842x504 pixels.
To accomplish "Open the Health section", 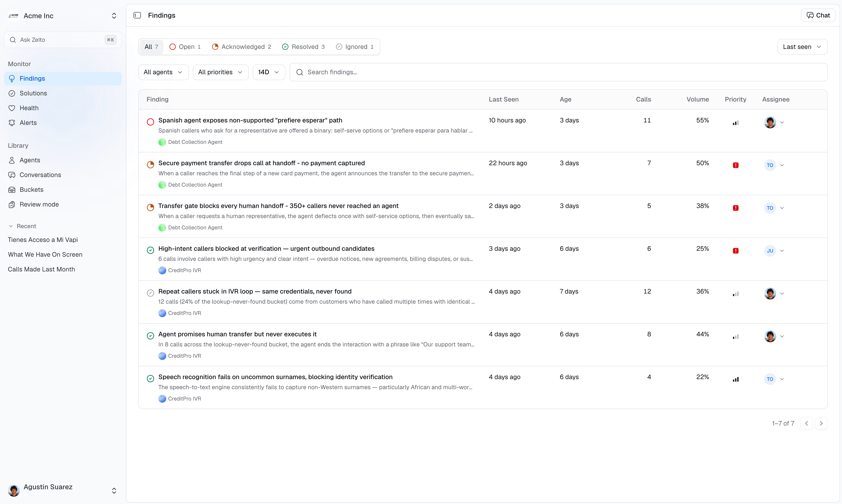I will click(63, 108).
